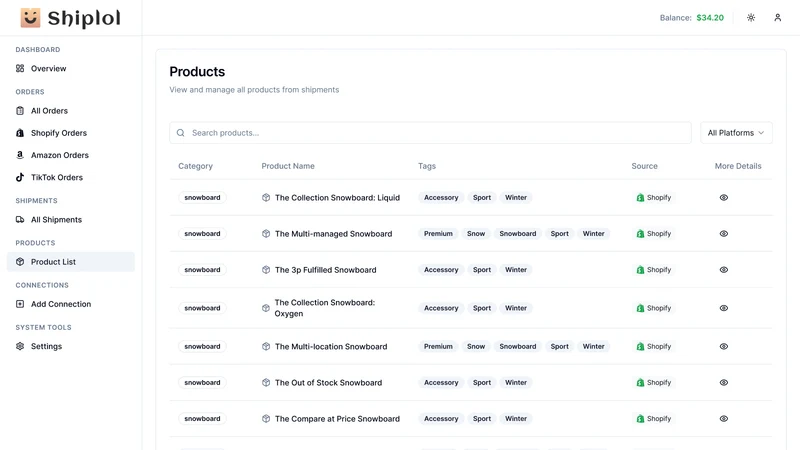Click the Amazon logo icon beside Amazon Orders
The width and height of the screenshot is (800, 450).
coord(20,155)
